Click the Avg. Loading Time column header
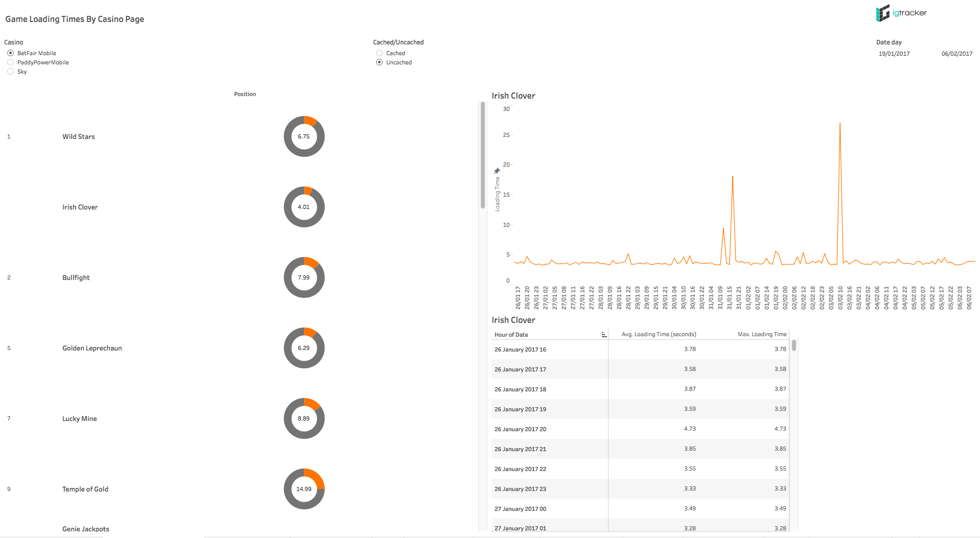This screenshot has height=538, width=980. 658,334
